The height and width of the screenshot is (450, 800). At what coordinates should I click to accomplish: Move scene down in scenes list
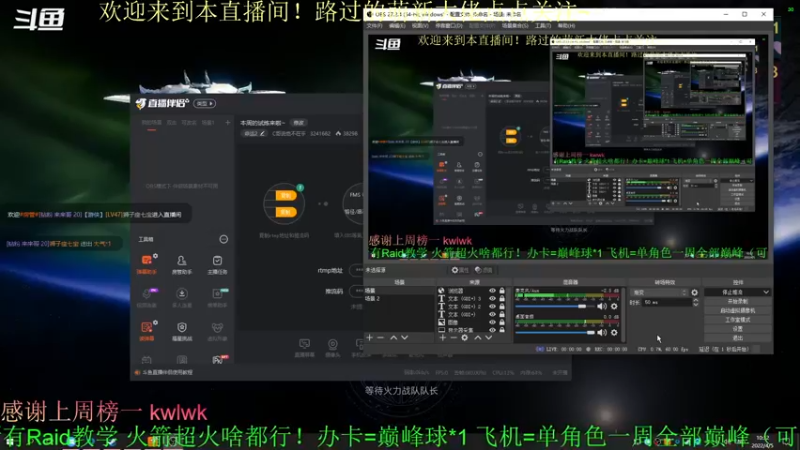(405, 338)
